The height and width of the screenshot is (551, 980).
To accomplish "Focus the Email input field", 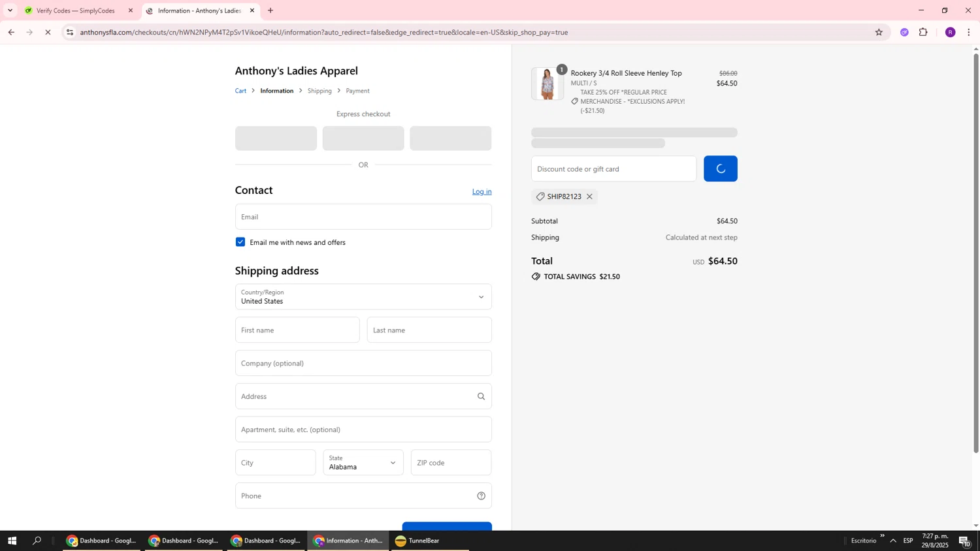I will [x=363, y=217].
